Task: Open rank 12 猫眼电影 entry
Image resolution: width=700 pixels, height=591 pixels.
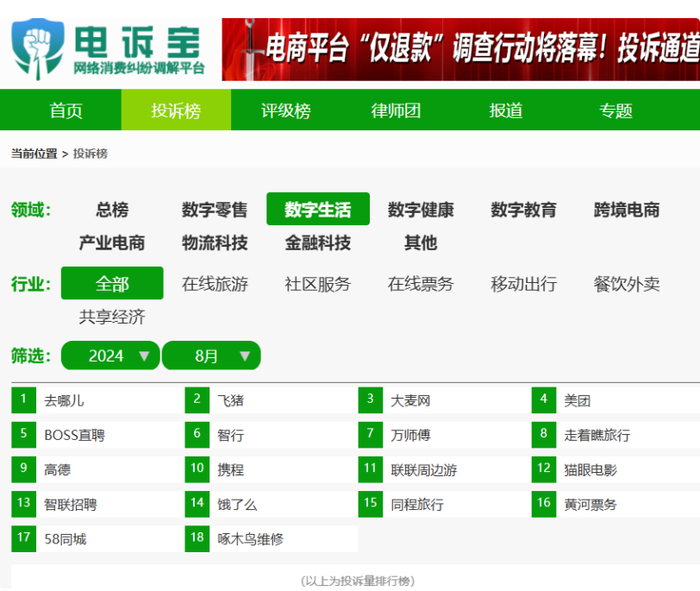Action: coord(616,470)
